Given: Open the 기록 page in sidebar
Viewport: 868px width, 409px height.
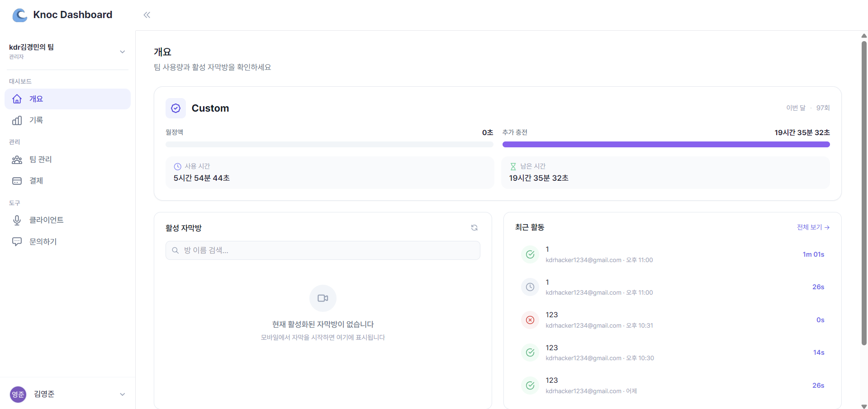Looking at the screenshot, I should coord(36,120).
